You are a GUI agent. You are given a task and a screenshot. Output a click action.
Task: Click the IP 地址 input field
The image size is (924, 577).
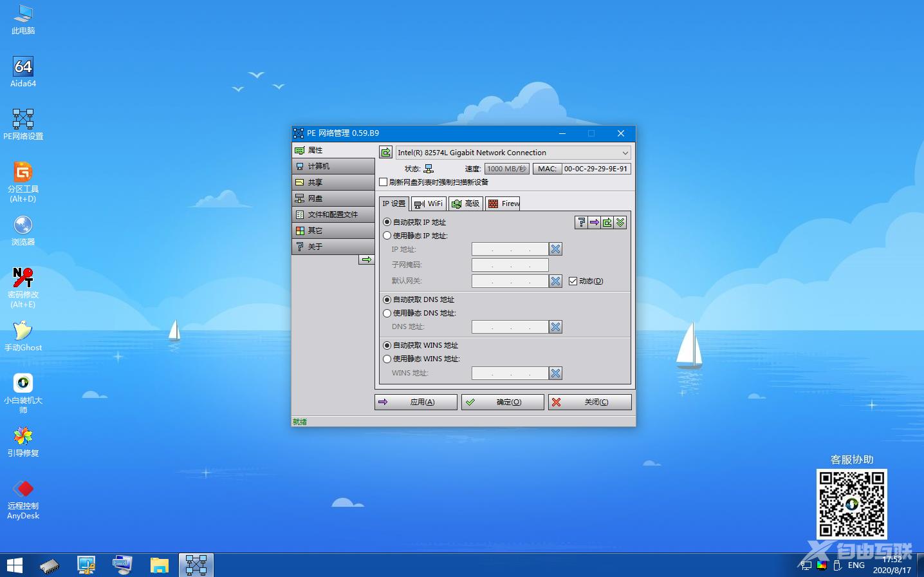510,249
